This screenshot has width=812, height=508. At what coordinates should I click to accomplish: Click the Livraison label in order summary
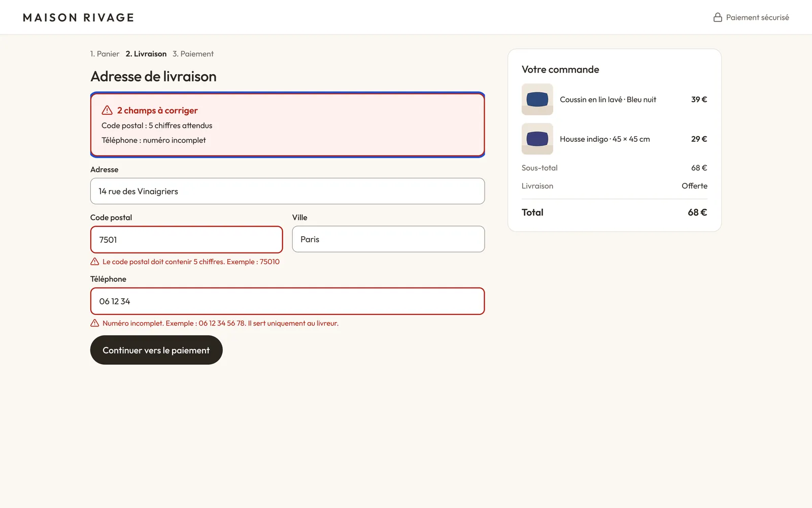[x=537, y=186]
